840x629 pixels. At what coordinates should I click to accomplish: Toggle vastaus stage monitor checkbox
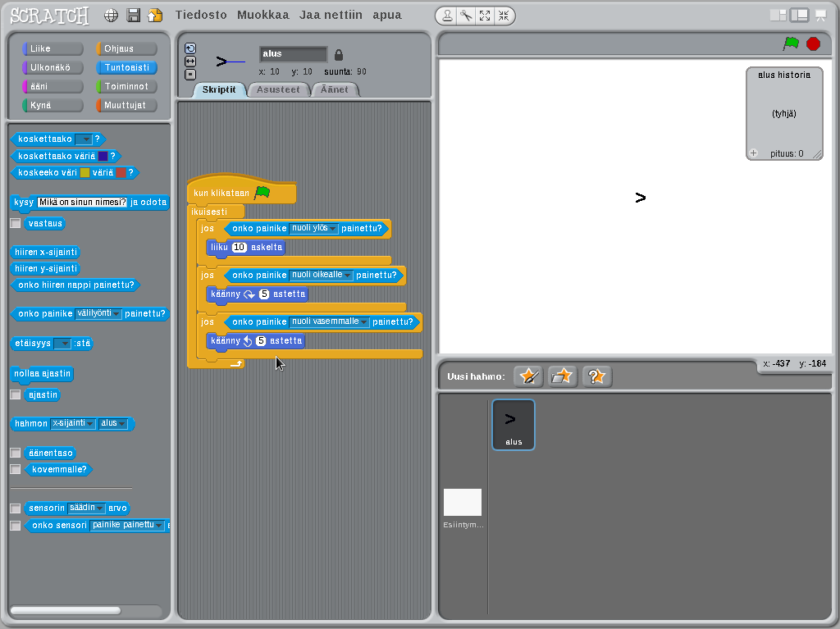16,223
